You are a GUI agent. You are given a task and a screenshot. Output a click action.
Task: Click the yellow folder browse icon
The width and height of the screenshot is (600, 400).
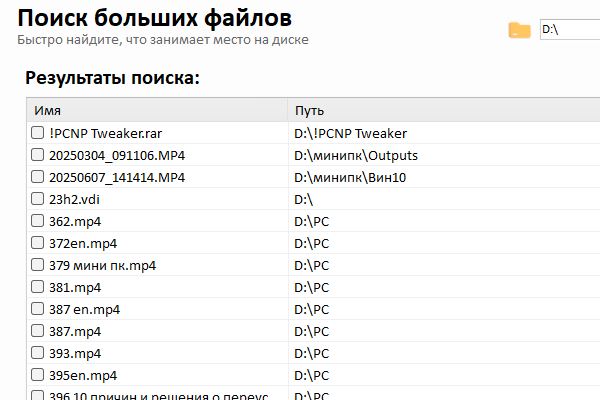point(519,30)
